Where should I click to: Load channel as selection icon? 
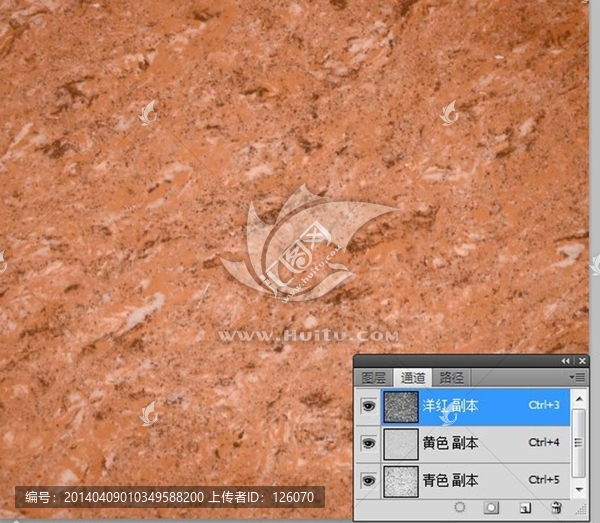(x=460, y=507)
